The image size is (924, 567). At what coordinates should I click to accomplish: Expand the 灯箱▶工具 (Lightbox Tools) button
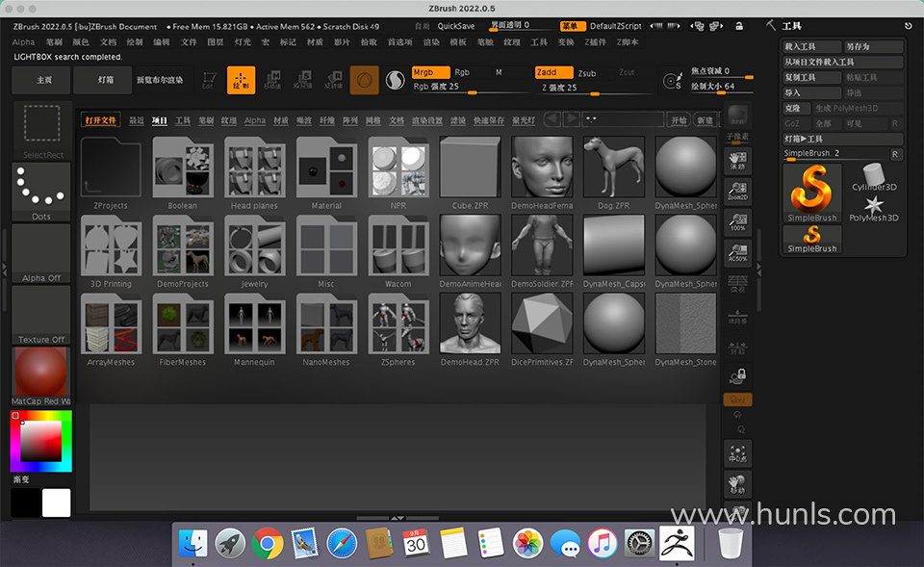[843, 139]
